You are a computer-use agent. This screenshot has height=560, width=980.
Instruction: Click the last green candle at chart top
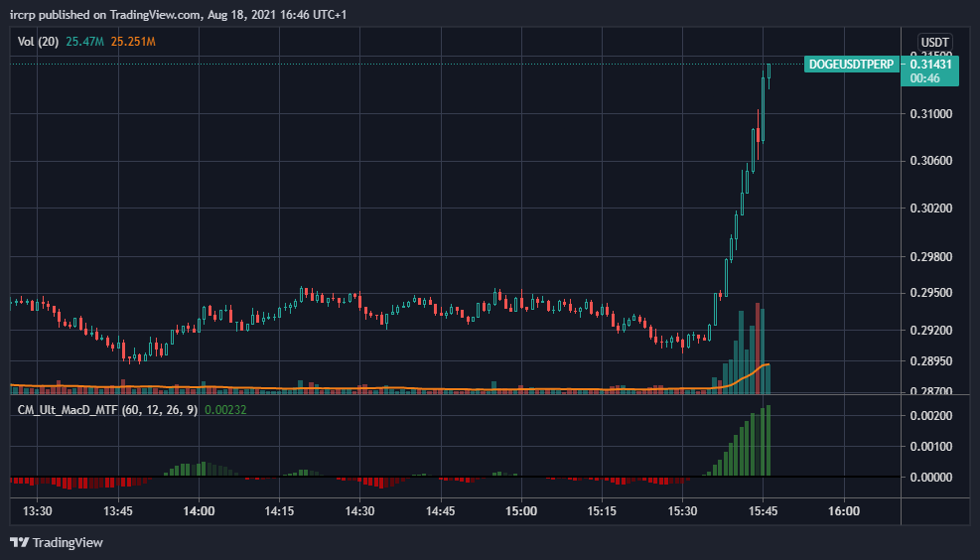769,75
